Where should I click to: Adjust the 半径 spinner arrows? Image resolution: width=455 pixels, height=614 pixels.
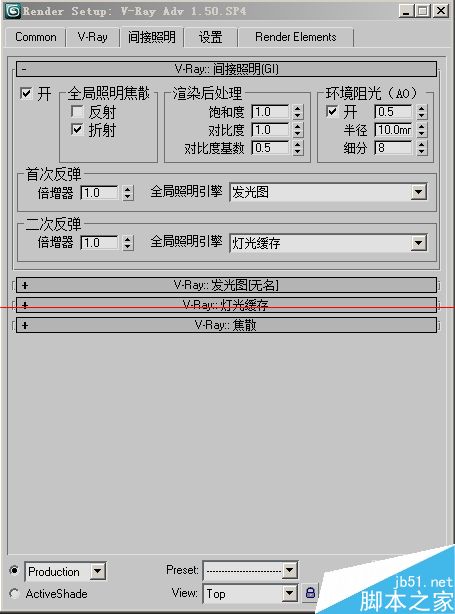pyautogui.click(x=422, y=130)
